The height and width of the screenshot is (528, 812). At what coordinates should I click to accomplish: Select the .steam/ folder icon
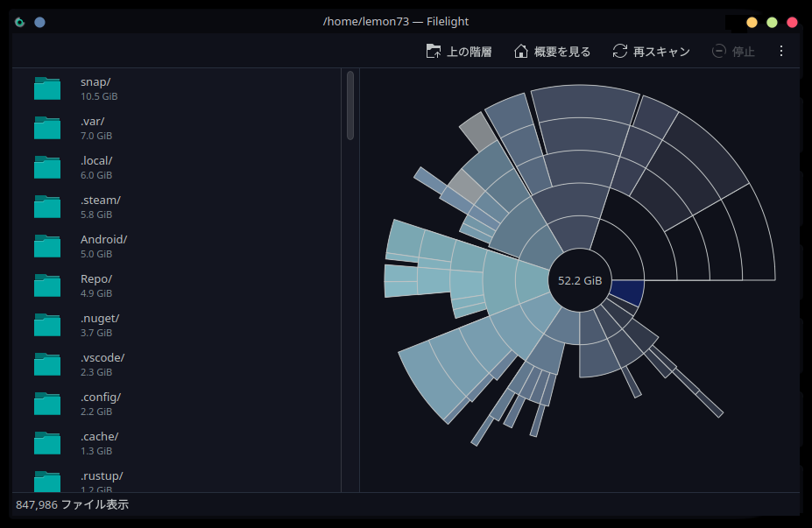pyautogui.click(x=47, y=207)
